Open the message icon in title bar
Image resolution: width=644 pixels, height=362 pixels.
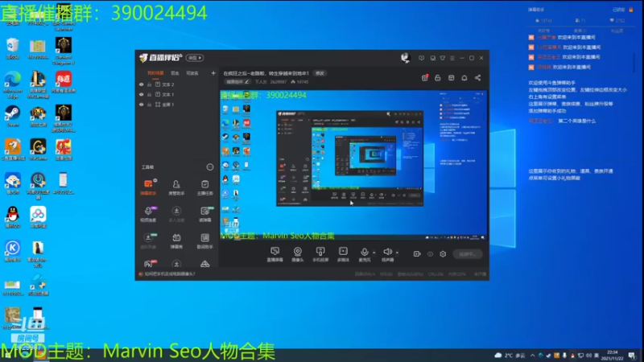421,58
